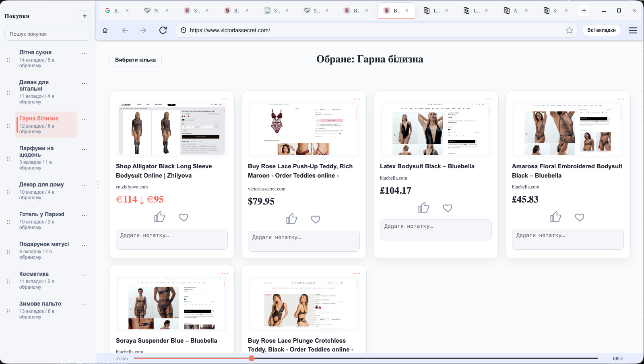Click the drag handle beside Готель у Парижі
The width and height of the screenshot is (644, 364).
pos(8,222)
